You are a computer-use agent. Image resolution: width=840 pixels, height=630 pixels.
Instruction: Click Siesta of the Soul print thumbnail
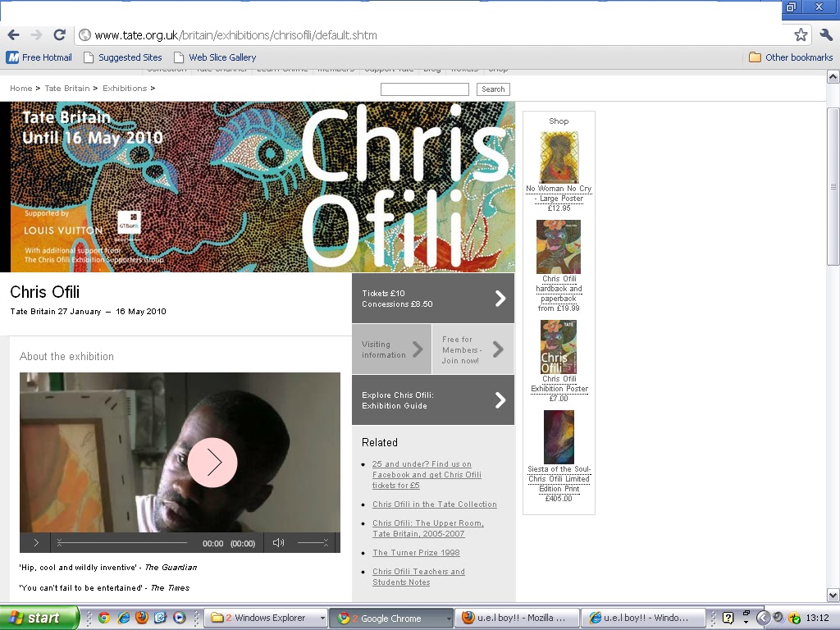pyautogui.click(x=559, y=437)
